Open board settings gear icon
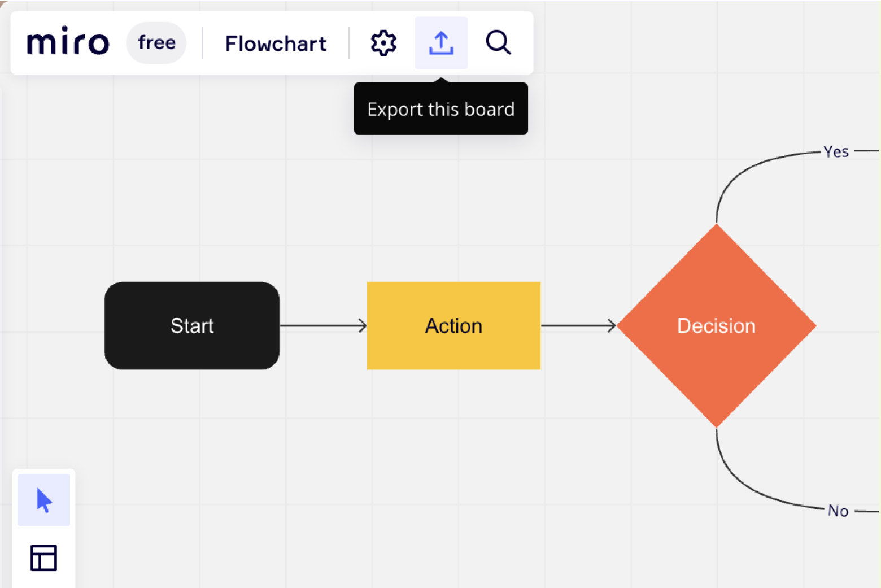The width and height of the screenshot is (881, 588). tap(383, 43)
